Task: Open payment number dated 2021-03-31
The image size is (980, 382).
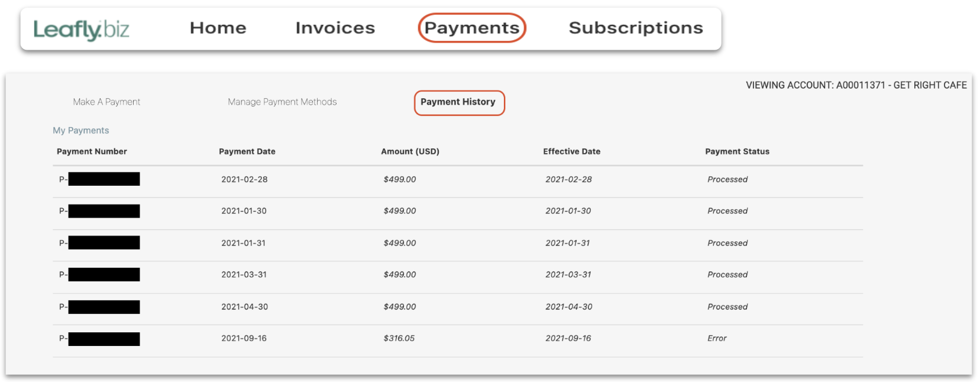Action: coord(99,274)
